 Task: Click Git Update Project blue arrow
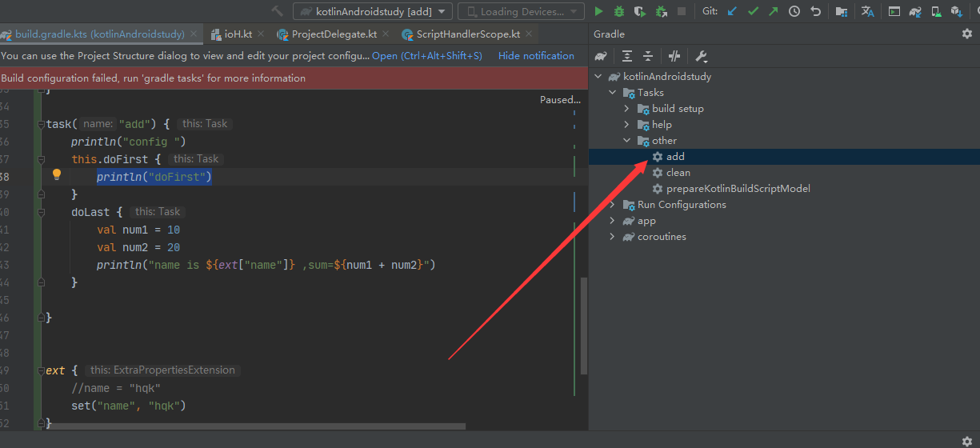732,11
